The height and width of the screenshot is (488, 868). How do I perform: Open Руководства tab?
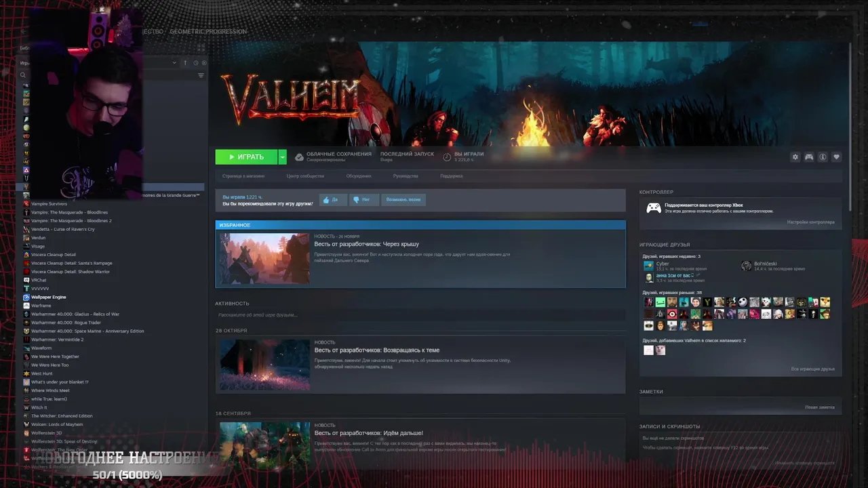coord(406,176)
